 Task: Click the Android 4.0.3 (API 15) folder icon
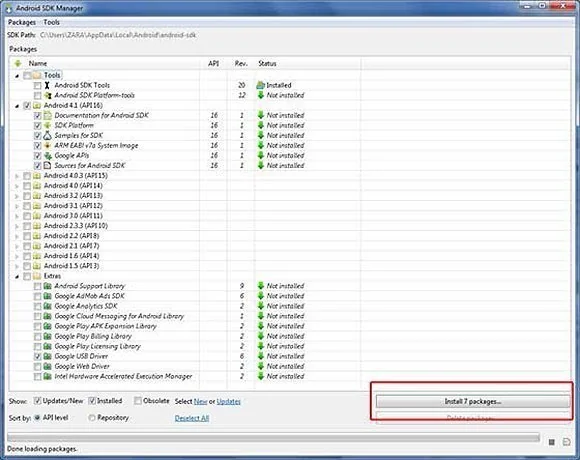click(x=37, y=176)
